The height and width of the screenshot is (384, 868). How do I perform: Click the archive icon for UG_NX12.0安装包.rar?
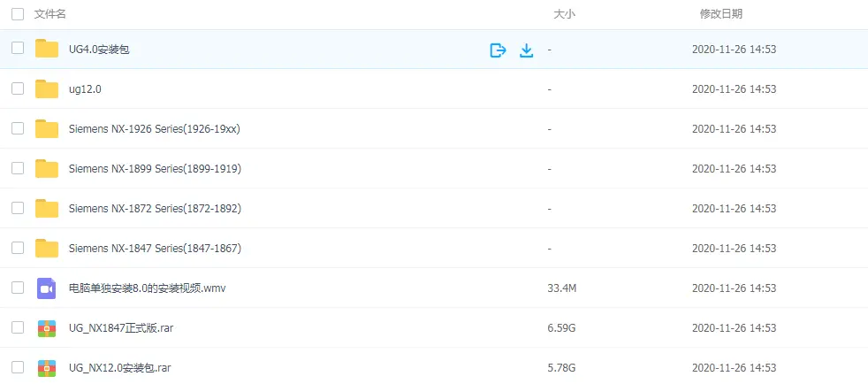(47, 368)
